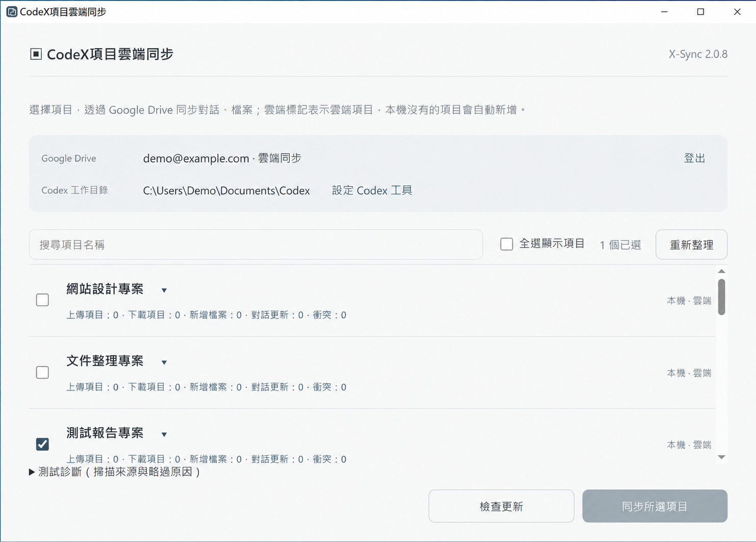Image resolution: width=756 pixels, height=542 pixels.
Task: Enable the 全選顯示項目 checkbox
Action: point(507,244)
